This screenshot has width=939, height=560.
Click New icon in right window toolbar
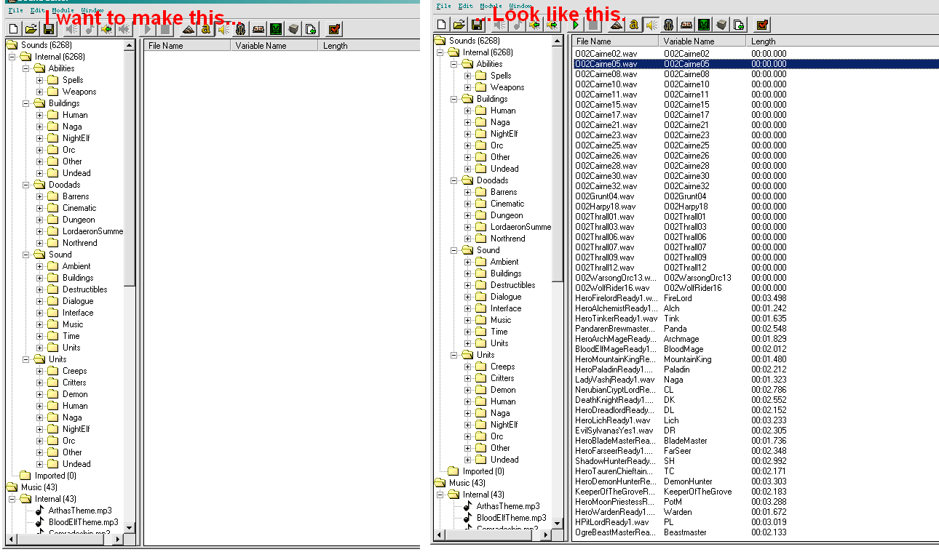441,25
